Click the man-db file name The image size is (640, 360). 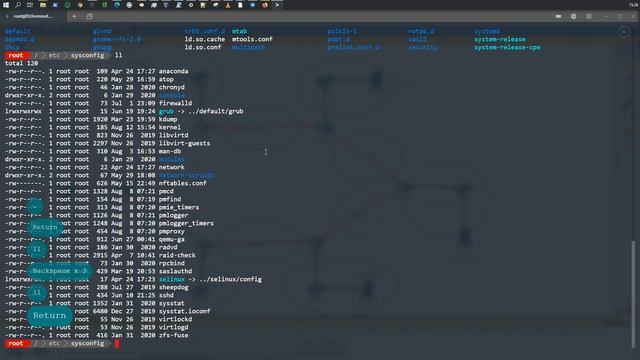[170, 151]
